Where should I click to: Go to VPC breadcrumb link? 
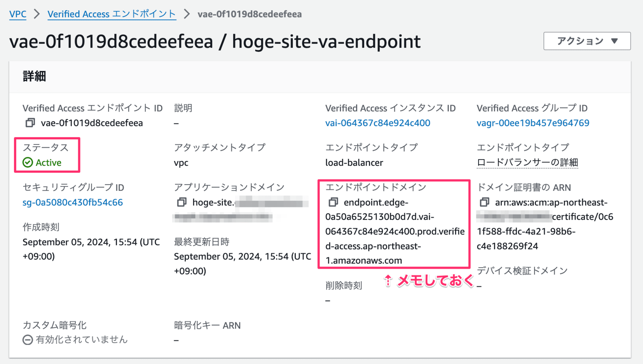click(18, 14)
